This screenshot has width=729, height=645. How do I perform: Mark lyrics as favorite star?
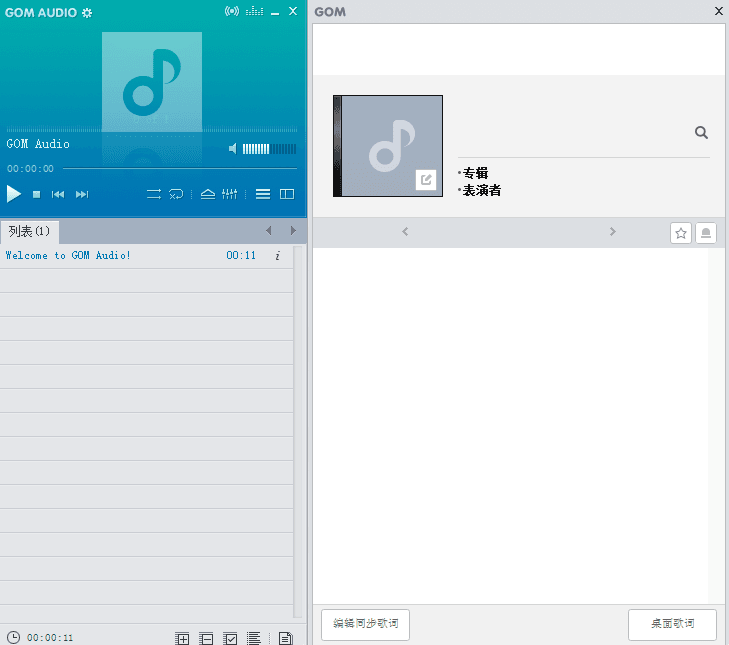pos(681,233)
